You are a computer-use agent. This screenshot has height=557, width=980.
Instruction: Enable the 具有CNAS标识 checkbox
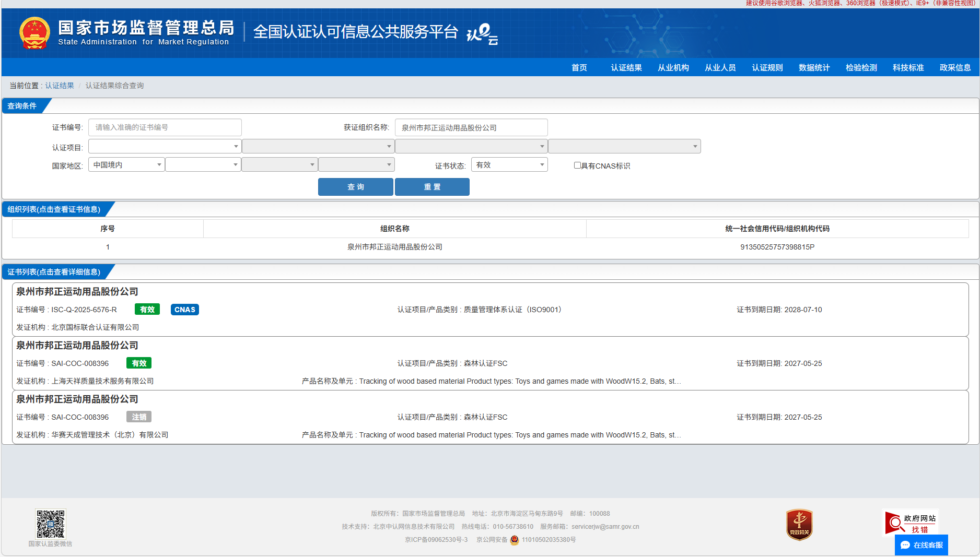coord(577,165)
